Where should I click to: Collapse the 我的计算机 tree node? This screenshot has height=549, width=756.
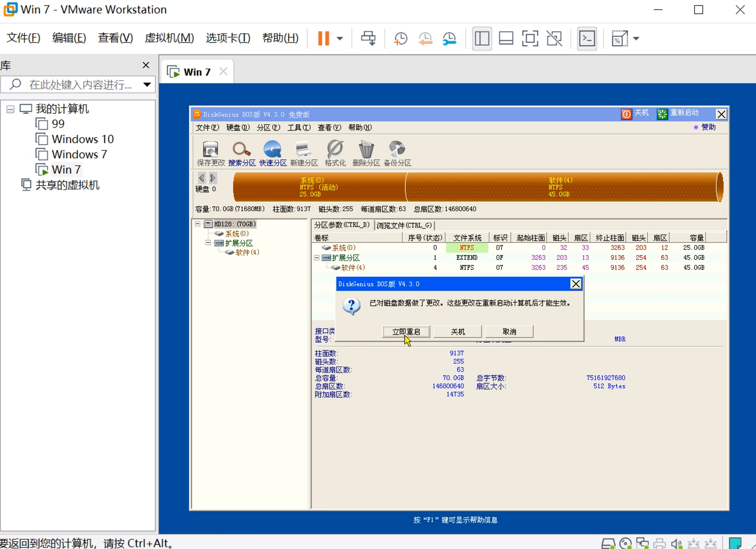(10, 109)
